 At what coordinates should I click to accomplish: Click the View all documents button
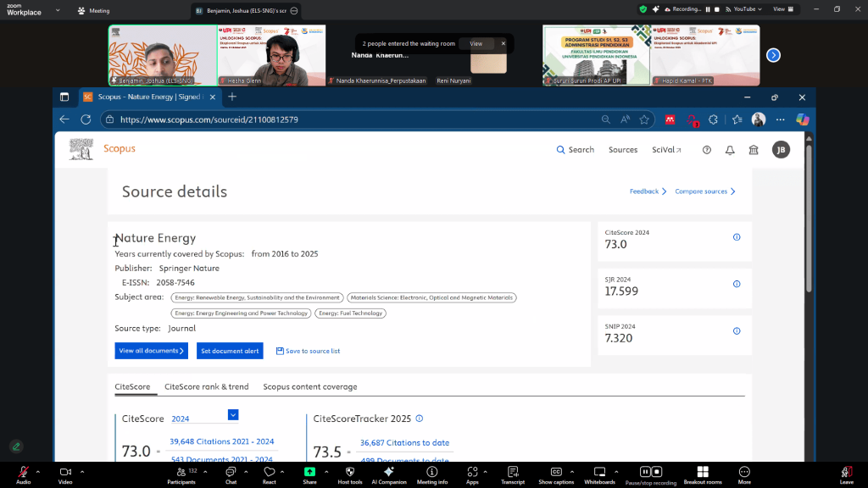pos(151,351)
